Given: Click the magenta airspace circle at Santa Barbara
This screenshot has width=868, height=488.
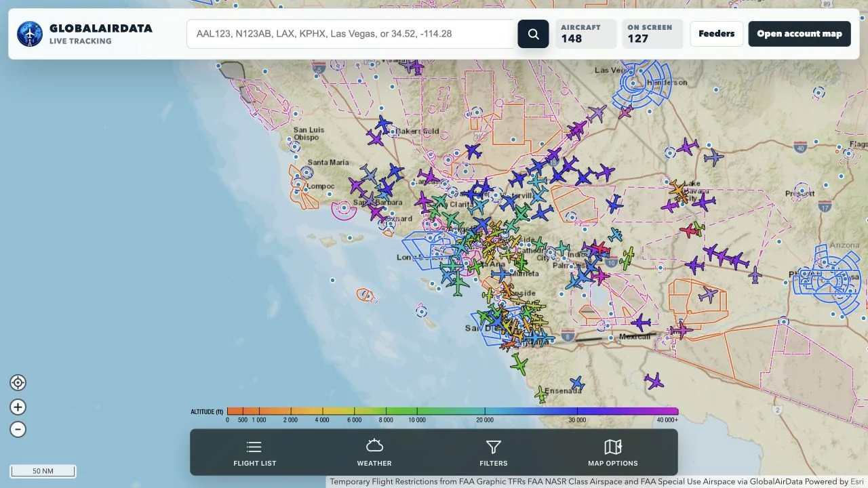Looking at the screenshot, I should [x=344, y=207].
